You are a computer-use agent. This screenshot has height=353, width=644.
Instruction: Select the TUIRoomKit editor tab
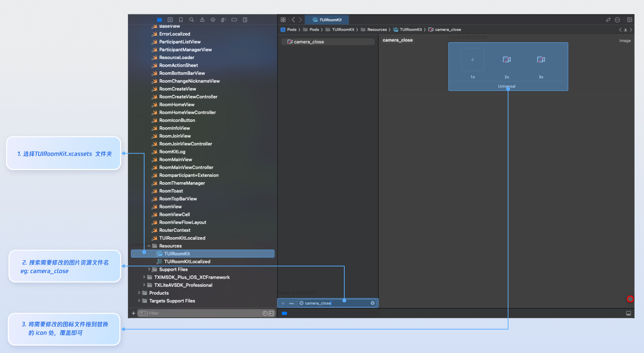point(327,20)
